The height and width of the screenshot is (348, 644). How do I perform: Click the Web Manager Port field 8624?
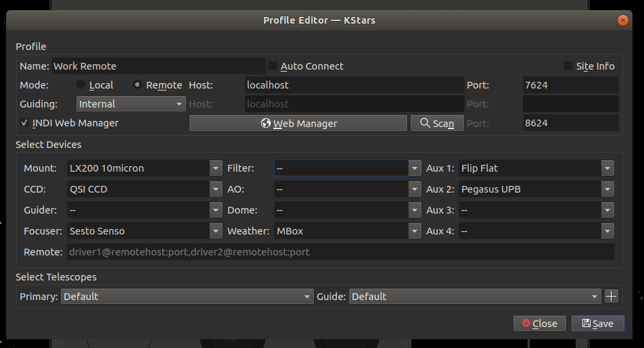pyautogui.click(x=571, y=123)
